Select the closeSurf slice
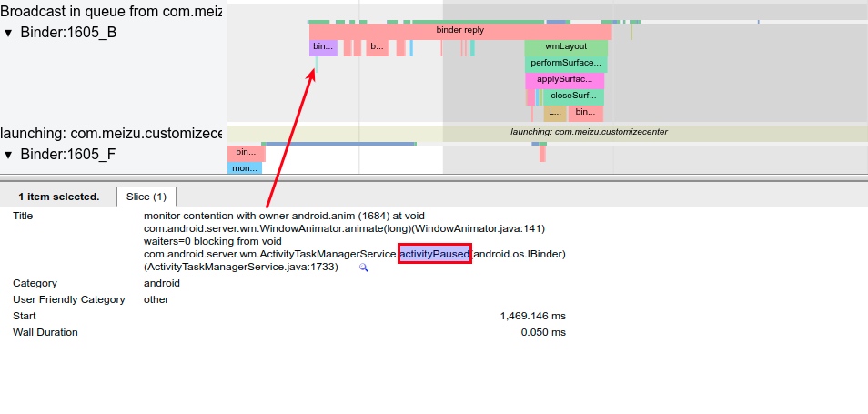868x414 pixels. (572, 96)
